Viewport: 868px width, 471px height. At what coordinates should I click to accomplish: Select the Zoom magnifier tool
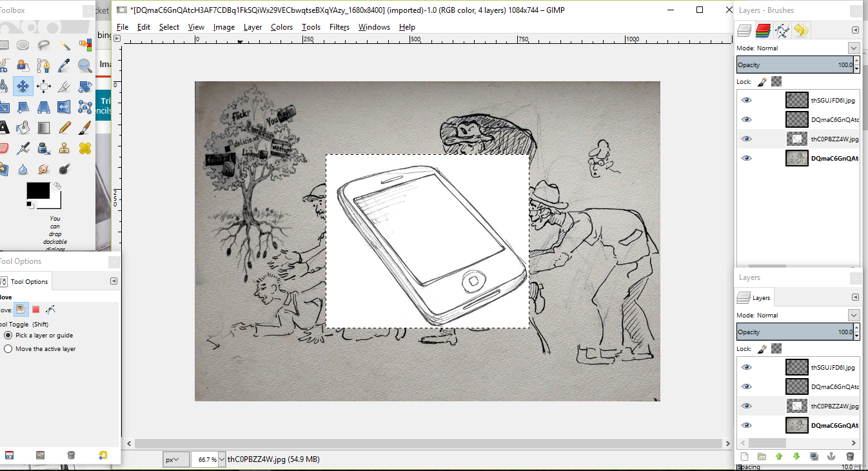(84, 65)
